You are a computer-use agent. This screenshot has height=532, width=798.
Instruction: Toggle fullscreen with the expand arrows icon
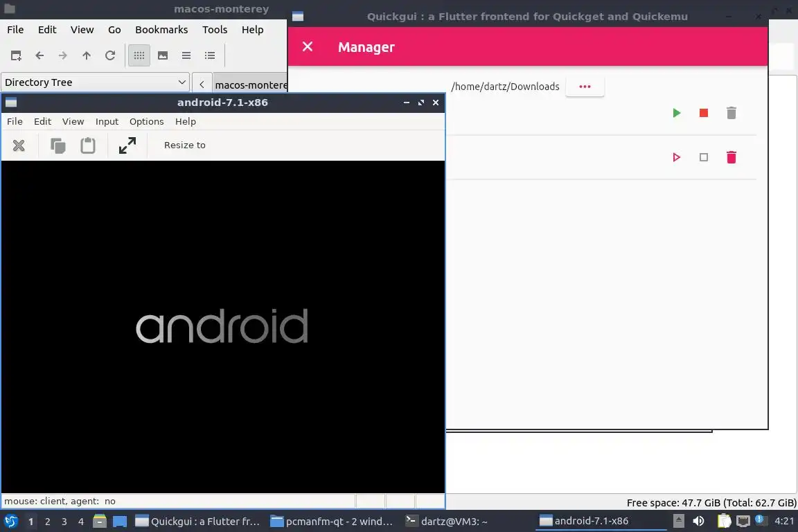pos(127,145)
